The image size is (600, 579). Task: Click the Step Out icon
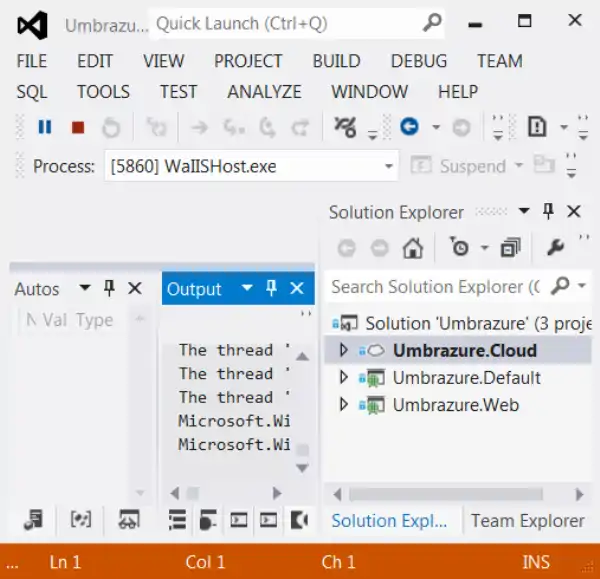click(300, 128)
